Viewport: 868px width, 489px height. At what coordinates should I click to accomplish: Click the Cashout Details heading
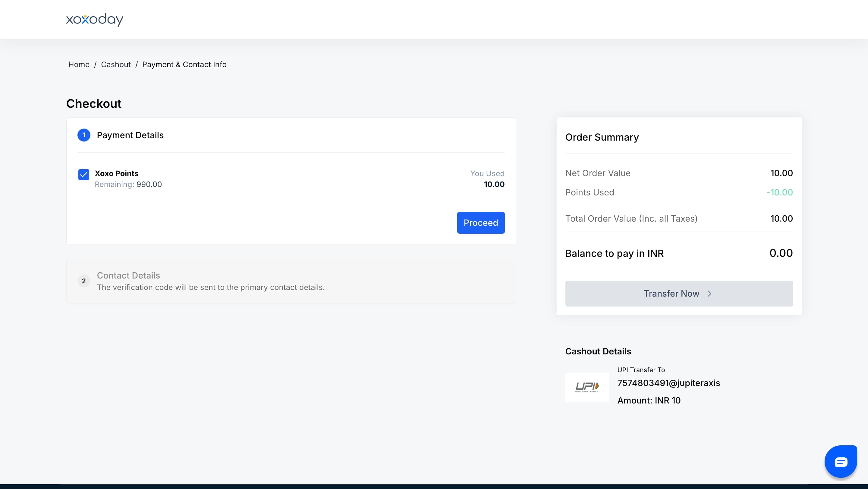[598, 351]
